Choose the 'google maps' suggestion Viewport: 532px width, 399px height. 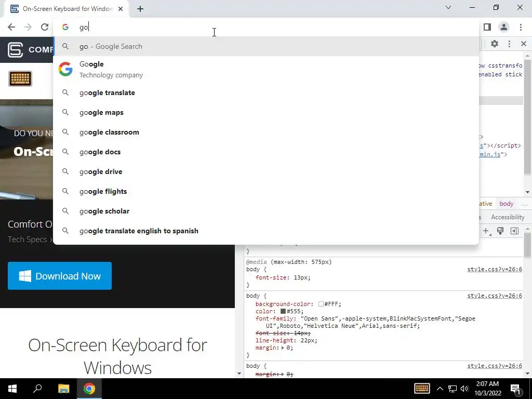[x=267, y=112]
